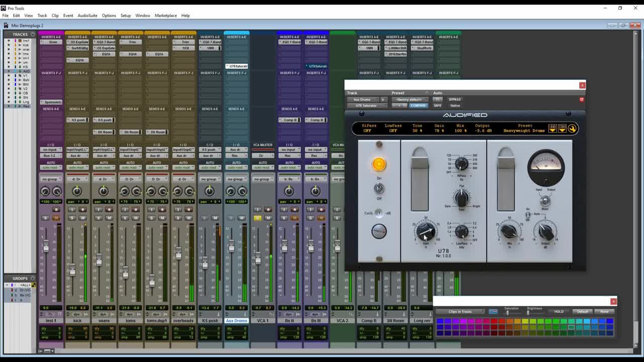The height and width of the screenshot is (362, 644).
Task: Click the Comp B send on Bs N track
Action: pyautogui.click(x=290, y=120)
